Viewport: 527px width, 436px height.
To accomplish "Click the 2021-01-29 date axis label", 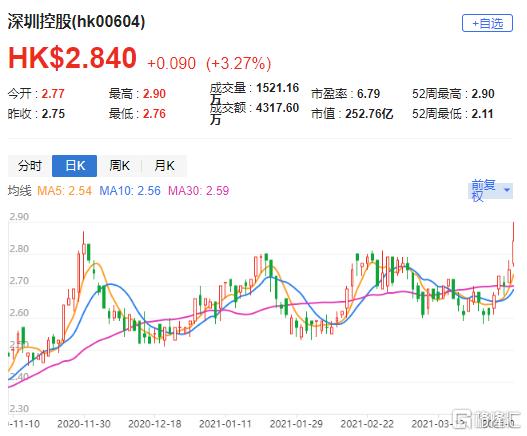I will click(296, 424).
